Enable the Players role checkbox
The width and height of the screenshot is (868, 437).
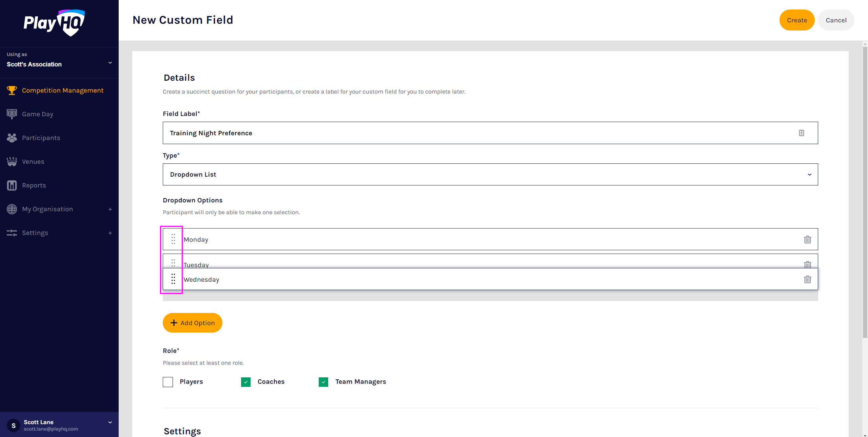(x=168, y=382)
